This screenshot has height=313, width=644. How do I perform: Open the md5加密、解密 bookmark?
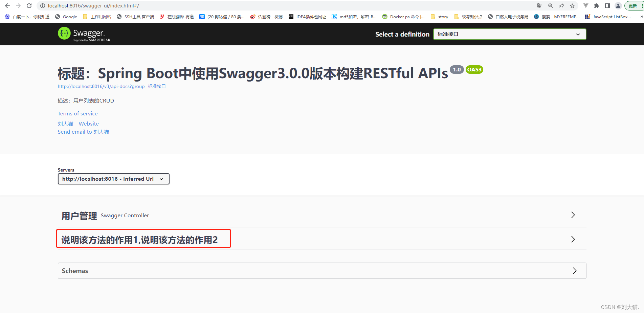(354, 17)
